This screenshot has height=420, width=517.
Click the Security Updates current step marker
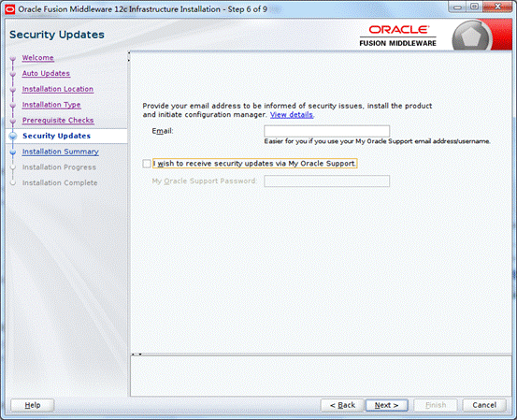coord(13,137)
